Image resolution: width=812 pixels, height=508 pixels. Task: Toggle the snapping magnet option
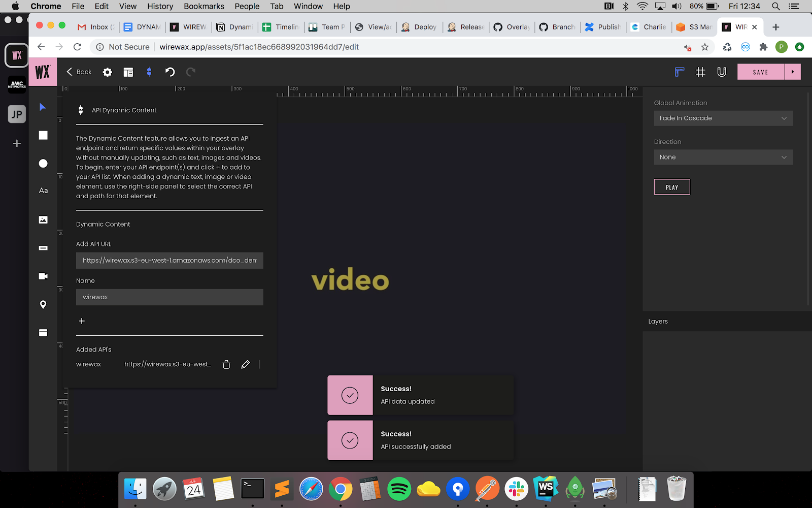pos(721,72)
